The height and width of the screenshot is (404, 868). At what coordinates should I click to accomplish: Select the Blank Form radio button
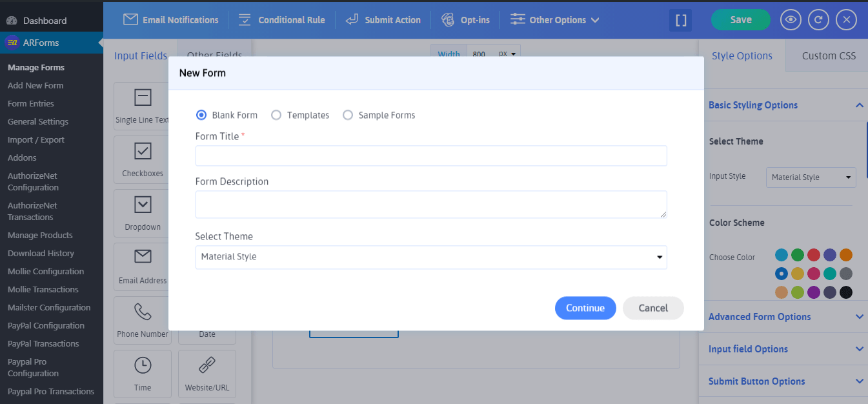tap(201, 115)
